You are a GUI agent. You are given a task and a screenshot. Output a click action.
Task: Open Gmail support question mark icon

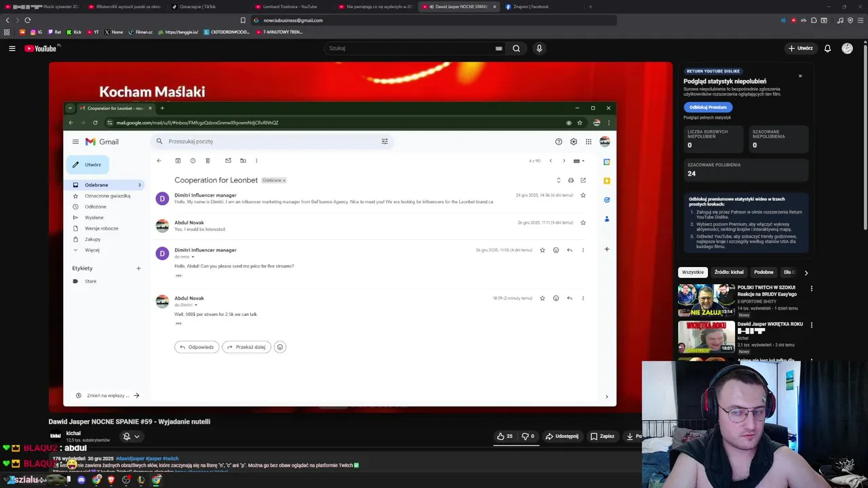[559, 142]
